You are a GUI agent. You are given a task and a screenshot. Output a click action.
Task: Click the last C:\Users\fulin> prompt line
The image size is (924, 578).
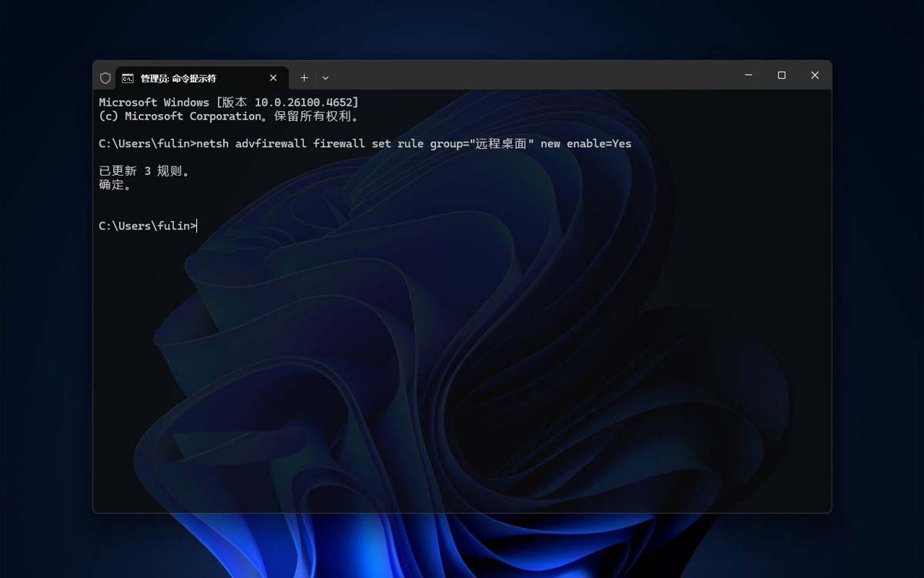[148, 226]
